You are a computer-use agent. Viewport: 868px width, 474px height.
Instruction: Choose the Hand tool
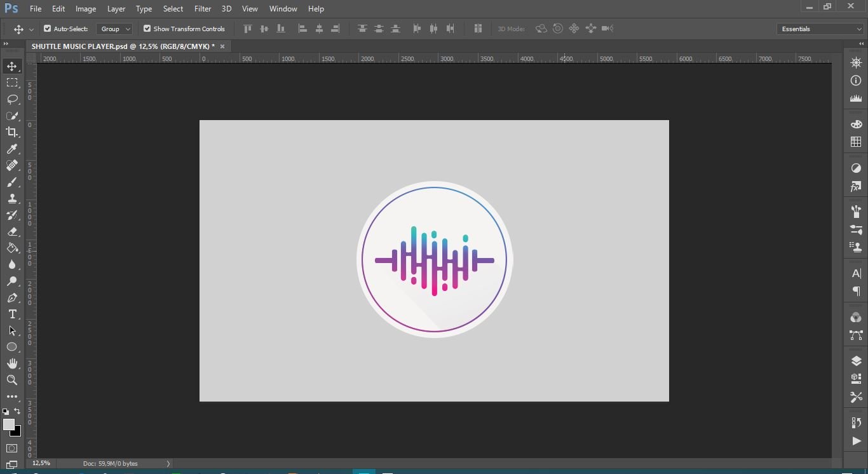pyautogui.click(x=12, y=363)
